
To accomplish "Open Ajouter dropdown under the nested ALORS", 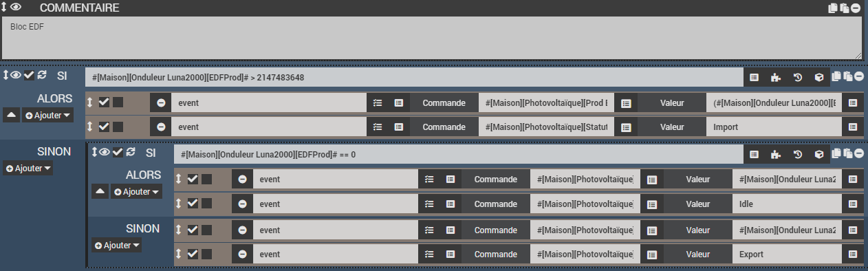I will [x=136, y=192].
